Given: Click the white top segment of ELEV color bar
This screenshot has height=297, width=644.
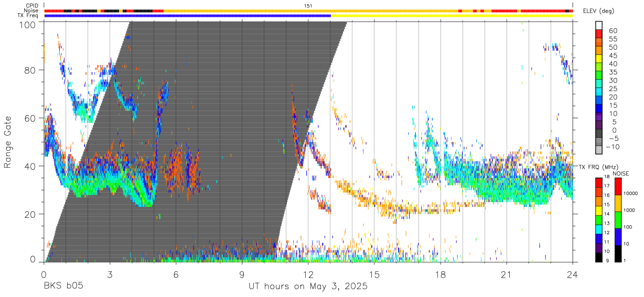Looking at the screenshot, I should point(599,25).
